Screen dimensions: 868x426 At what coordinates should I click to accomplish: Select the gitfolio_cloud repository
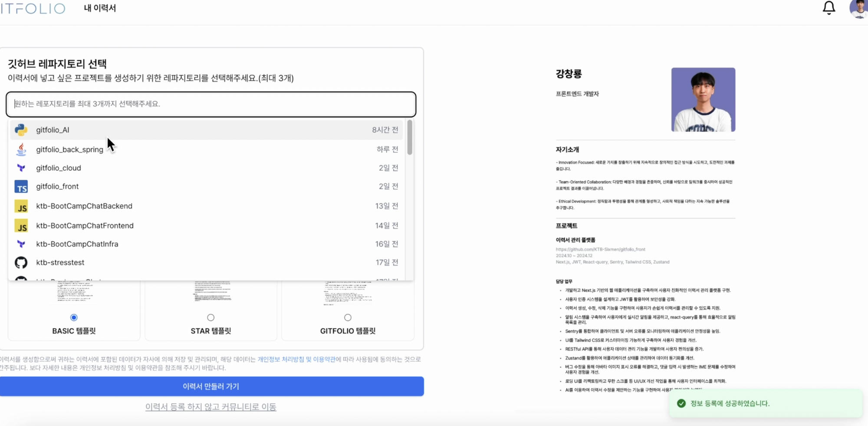click(207, 168)
